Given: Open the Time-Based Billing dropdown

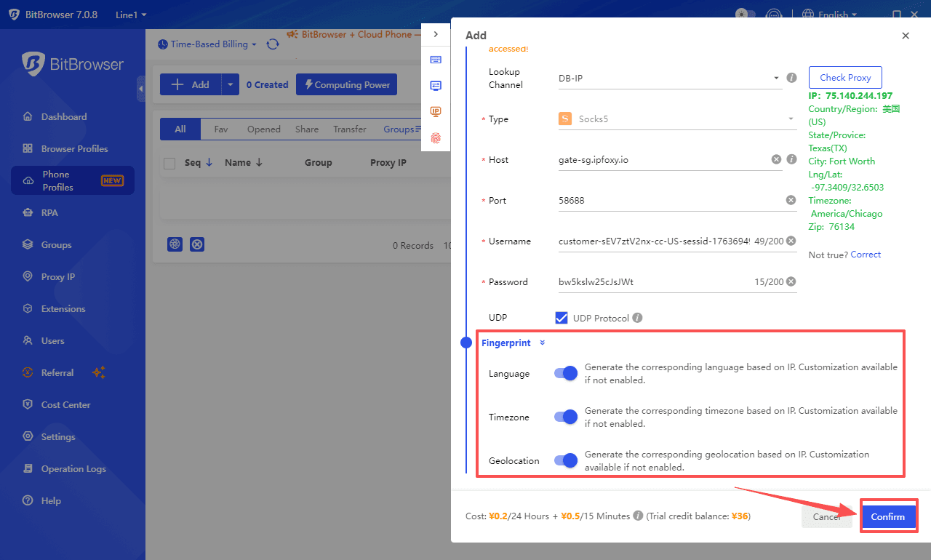Looking at the screenshot, I should (207, 44).
